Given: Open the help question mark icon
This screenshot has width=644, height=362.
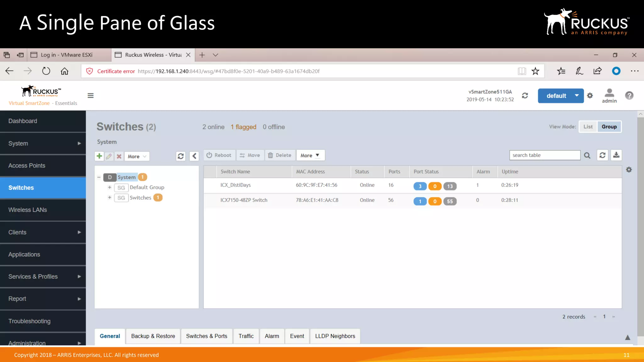Looking at the screenshot, I should [629, 96].
